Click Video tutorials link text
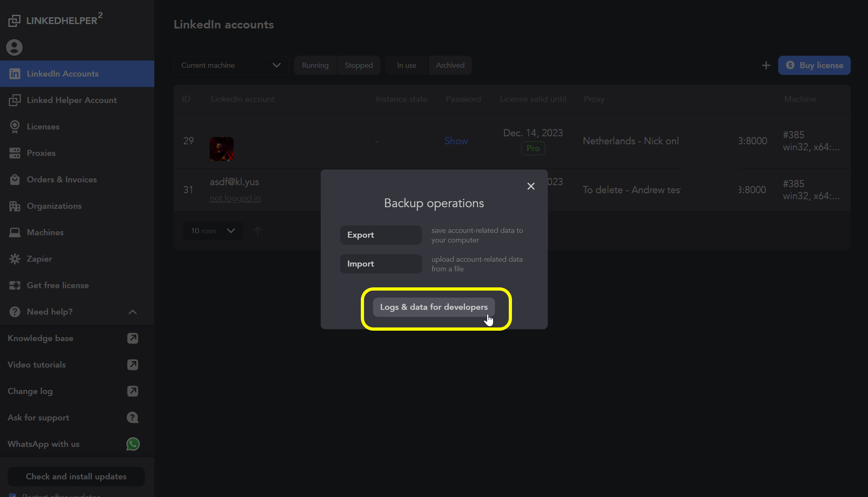Screen dimensions: 868x497 tap(36, 365)
